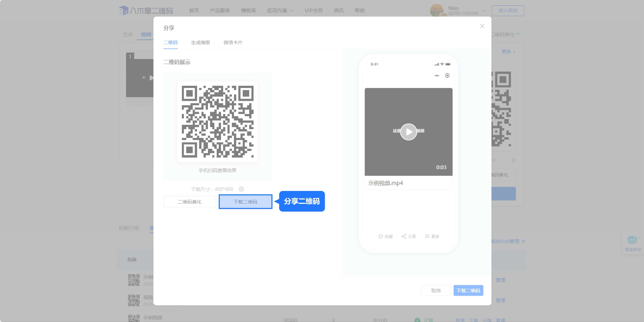Click the three-dot capsule icon in phone

point(437,76)
